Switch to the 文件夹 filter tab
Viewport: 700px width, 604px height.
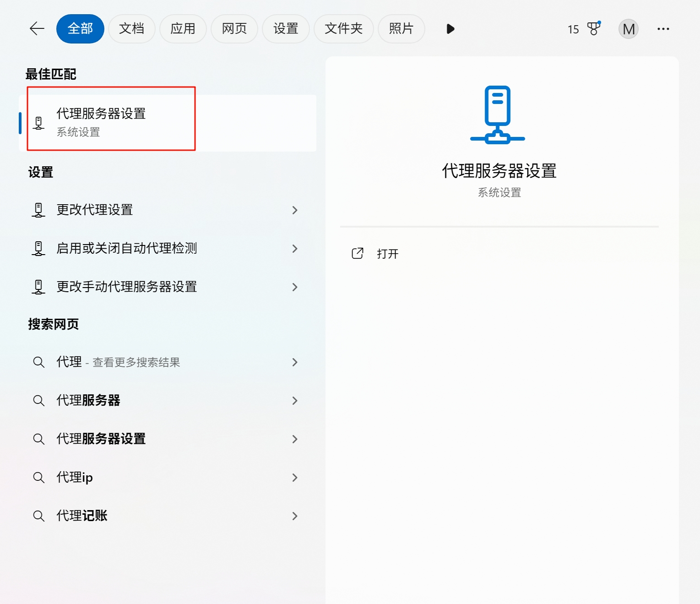tap(343, 29)
